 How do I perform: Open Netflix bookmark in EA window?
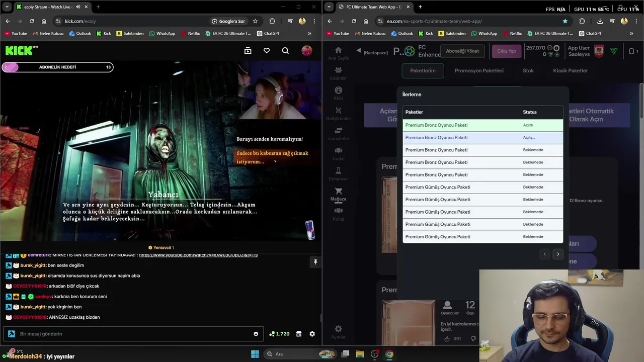[512, 34]
